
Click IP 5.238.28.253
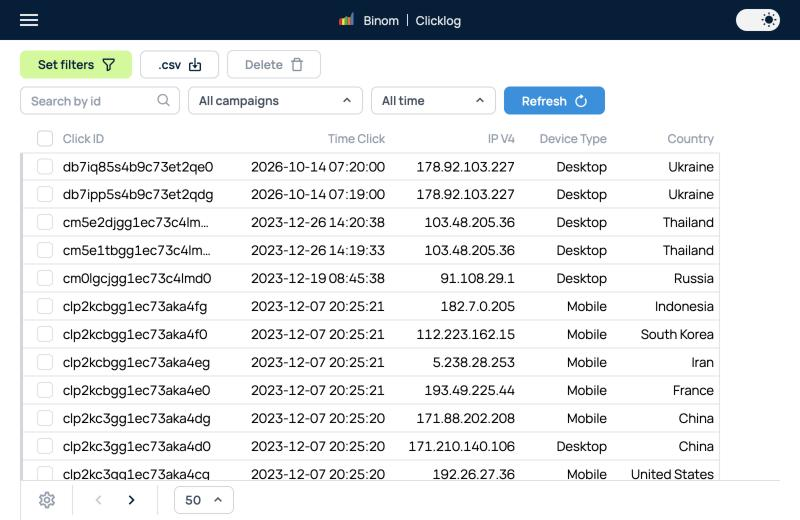point(473,362)
